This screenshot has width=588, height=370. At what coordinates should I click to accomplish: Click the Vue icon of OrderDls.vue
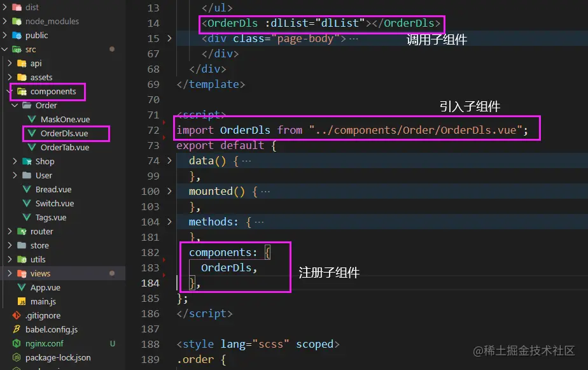(32, 133)
